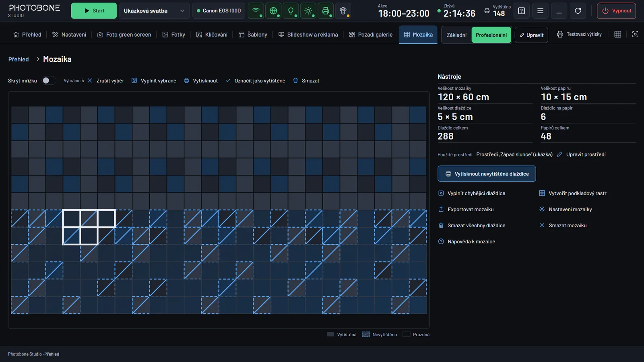Click Smazat všechny dlaždice
Viewport: 644px width, 362px height.
click(472, 226)
